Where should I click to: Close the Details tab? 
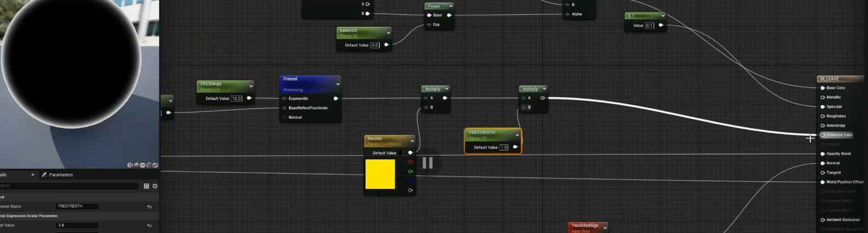32,175
